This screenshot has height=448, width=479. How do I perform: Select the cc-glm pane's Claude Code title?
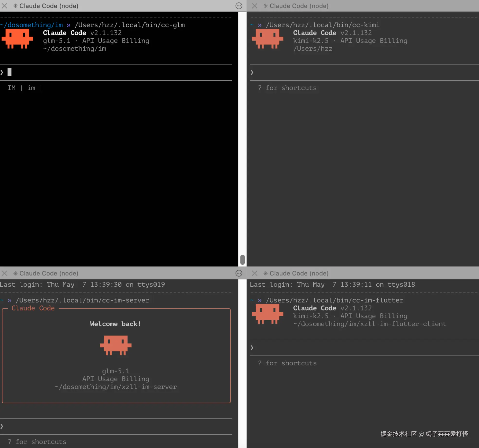click(49, 6)
